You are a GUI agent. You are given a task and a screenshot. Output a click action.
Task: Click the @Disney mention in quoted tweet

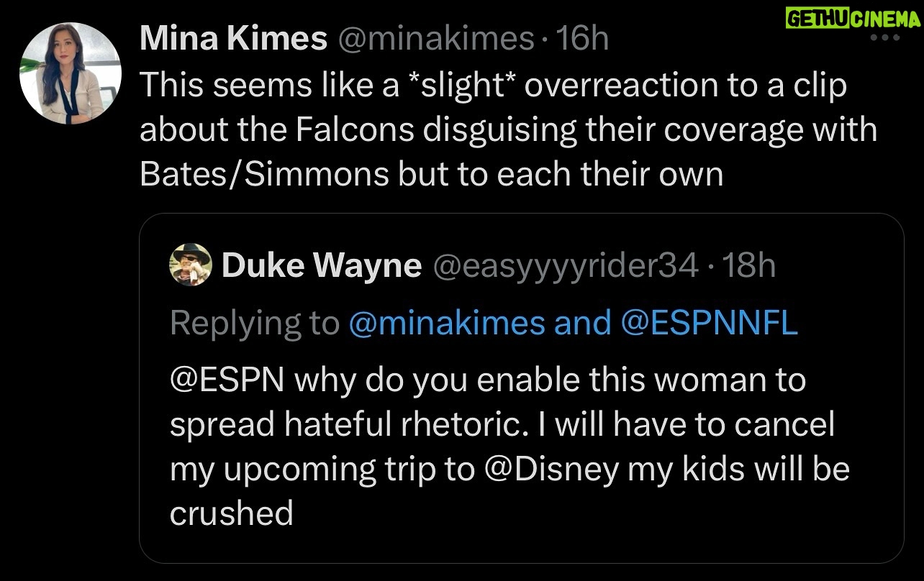pos(551,469)
